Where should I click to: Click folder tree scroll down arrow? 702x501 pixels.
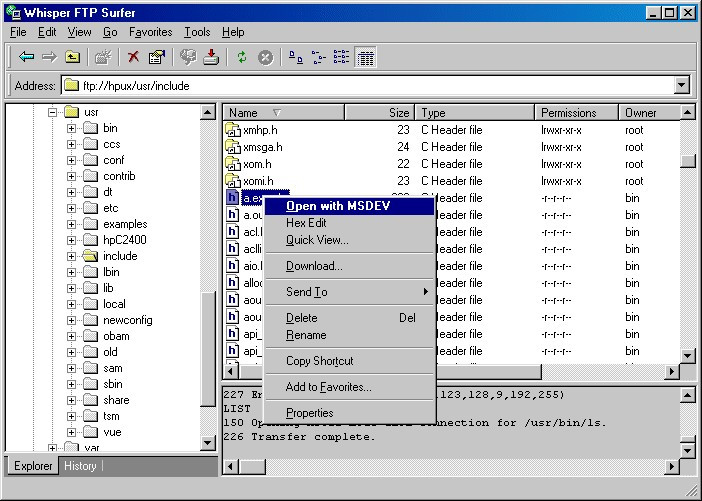coord(207,443)
